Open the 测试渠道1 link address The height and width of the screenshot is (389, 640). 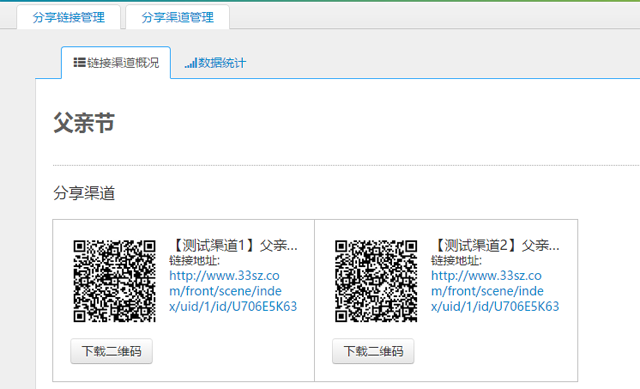point(233,291)
